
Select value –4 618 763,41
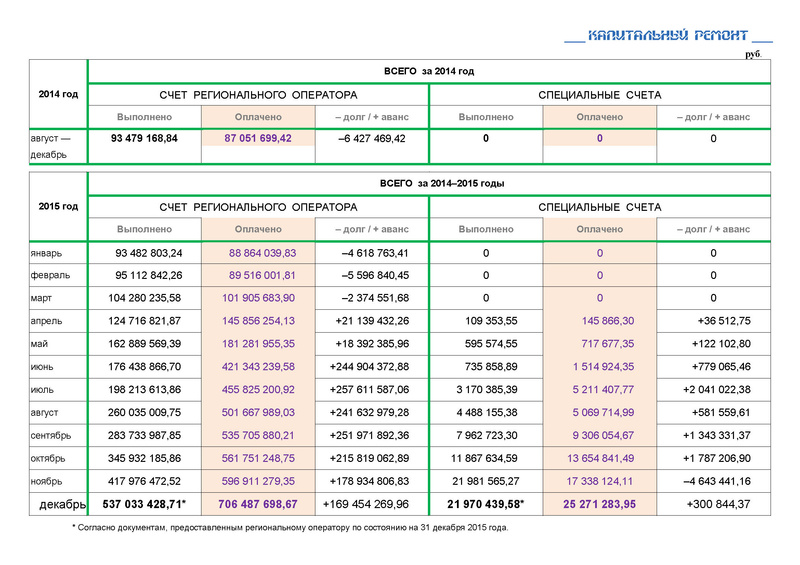click(375, 253)
